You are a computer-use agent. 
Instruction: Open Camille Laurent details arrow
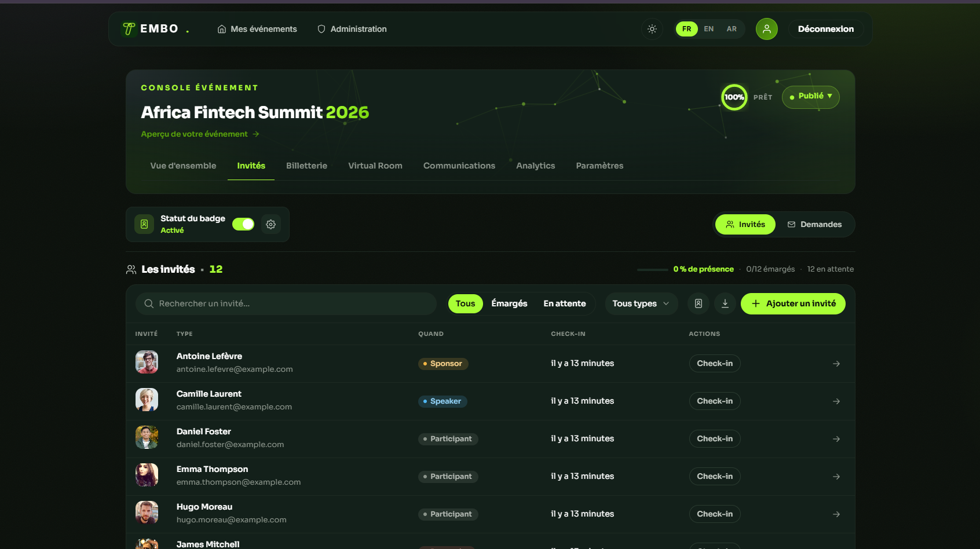tap(836, 401)
